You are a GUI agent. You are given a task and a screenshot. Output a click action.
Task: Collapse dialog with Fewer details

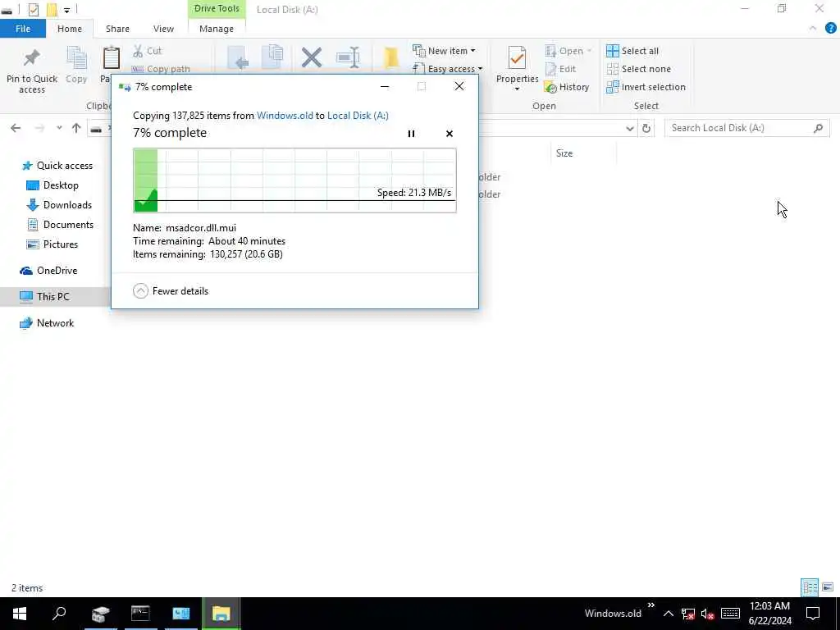pos(171,291)
